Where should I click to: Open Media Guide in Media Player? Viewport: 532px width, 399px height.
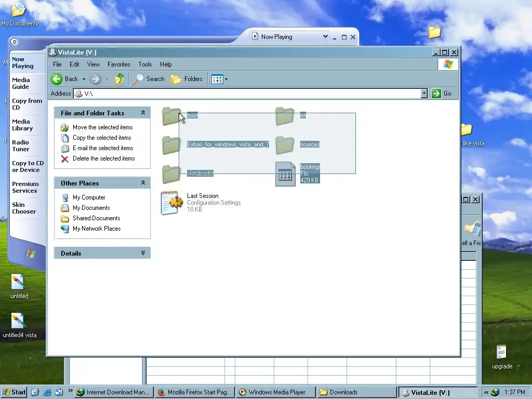tap(21, 84)
